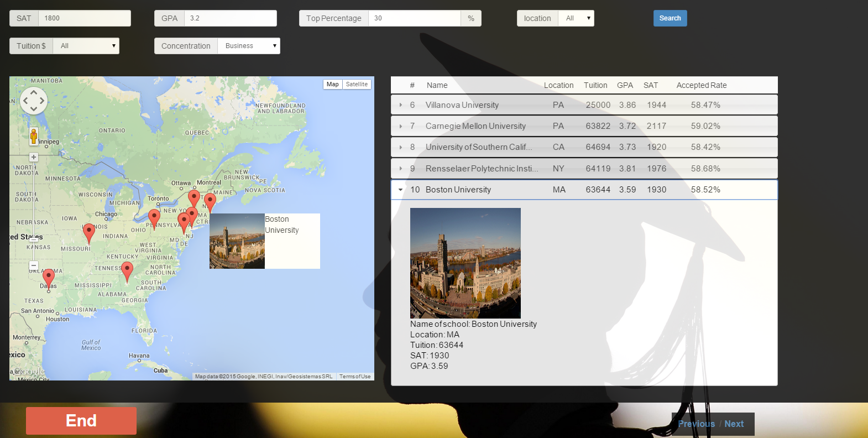Open the Tuition $ dropdown
Screen dimensions: 868x438
pyautogui.click(x=86, y=46)
